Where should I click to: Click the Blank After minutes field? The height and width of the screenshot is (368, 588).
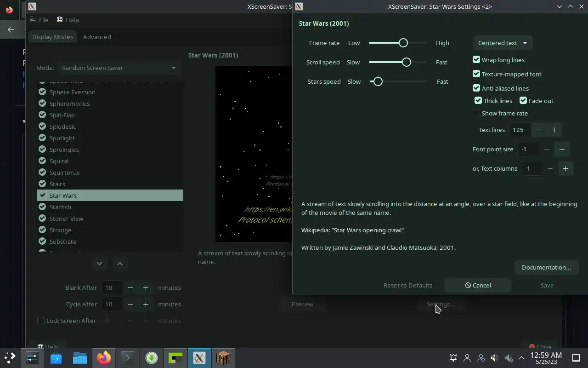[112, 287]
